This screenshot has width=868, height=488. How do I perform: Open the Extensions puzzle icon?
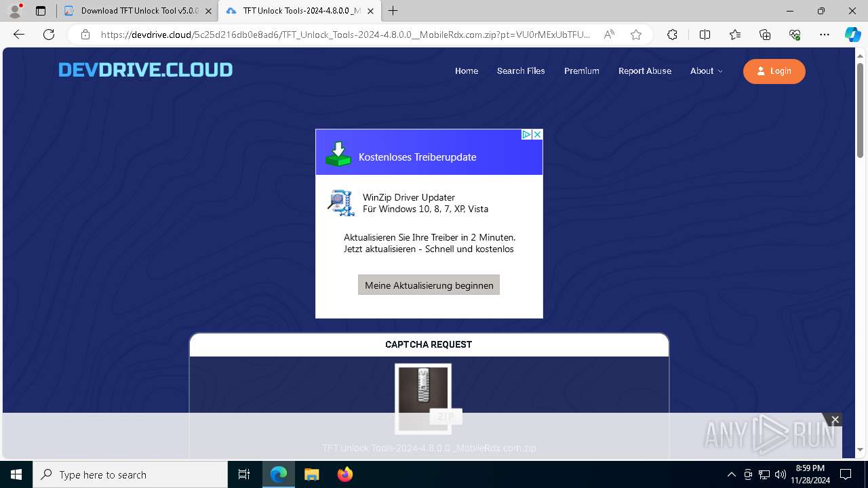[x=672, y=35]
